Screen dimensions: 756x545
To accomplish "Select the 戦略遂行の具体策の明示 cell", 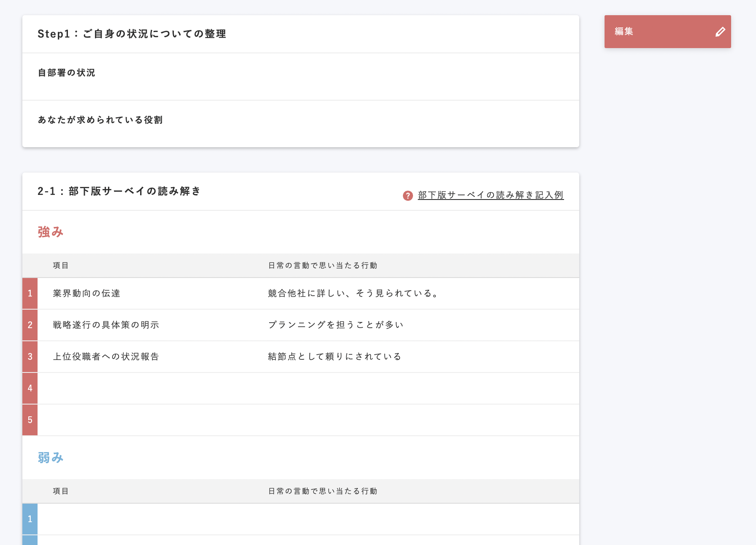I will 106,325.
